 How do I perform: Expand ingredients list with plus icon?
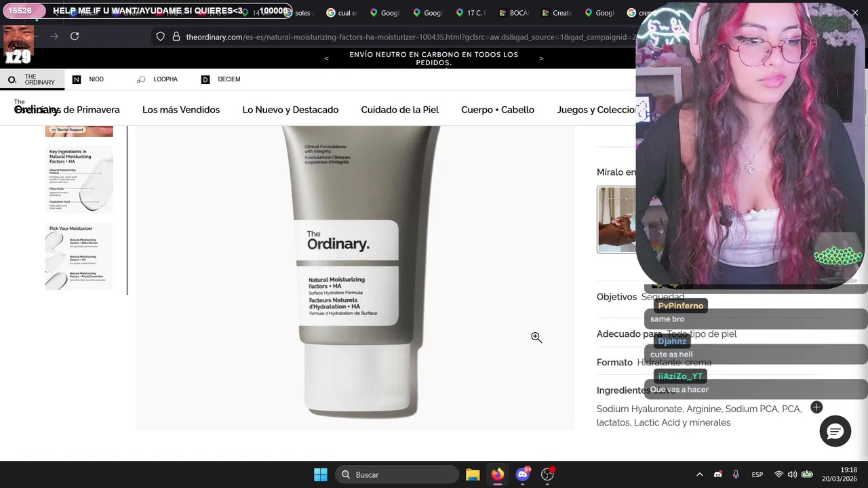(816, 407)
